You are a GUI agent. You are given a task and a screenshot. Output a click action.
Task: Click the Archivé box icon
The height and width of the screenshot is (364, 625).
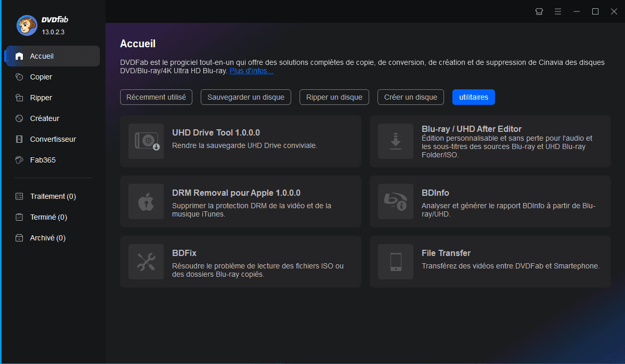(x=19, y=238)
